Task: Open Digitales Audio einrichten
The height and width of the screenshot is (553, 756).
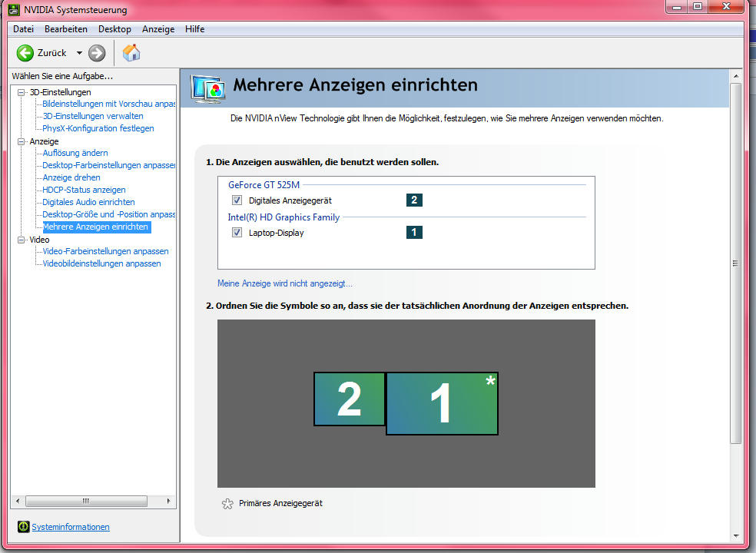Action: tap(88, 202)
